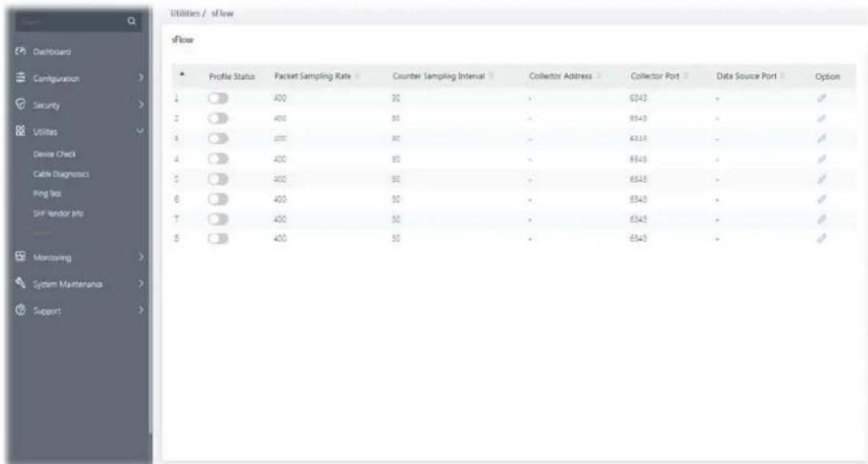Open Cable Diagnostics page
Image resolution: width=868 pixels, height=464 pixels.
click(x=61, y=174)
